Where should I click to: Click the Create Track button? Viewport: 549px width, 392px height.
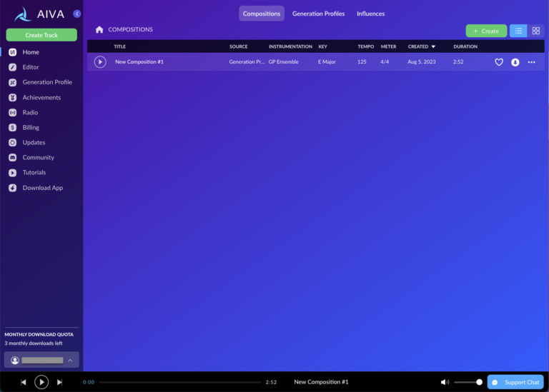(x=41, y=35)
